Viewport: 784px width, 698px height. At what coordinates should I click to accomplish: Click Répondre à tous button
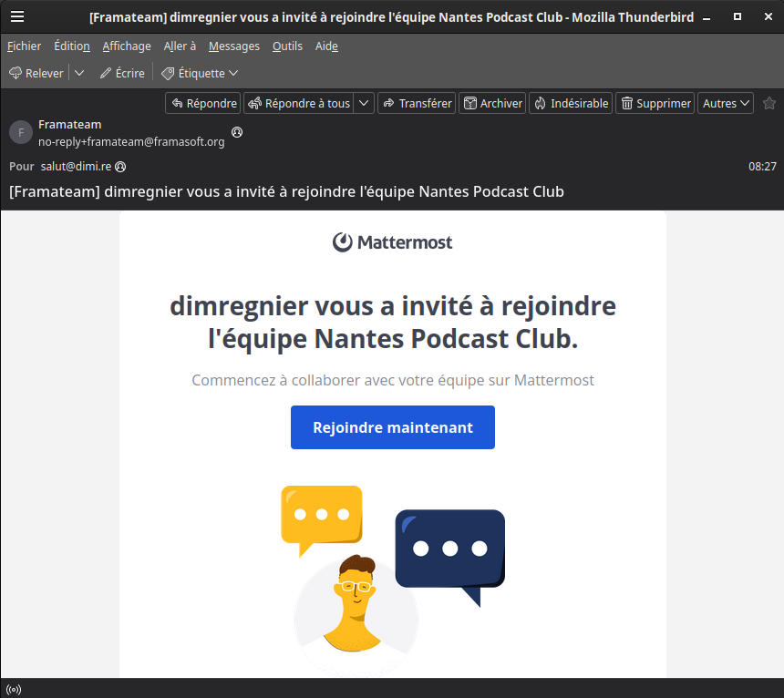click(299, 104)
